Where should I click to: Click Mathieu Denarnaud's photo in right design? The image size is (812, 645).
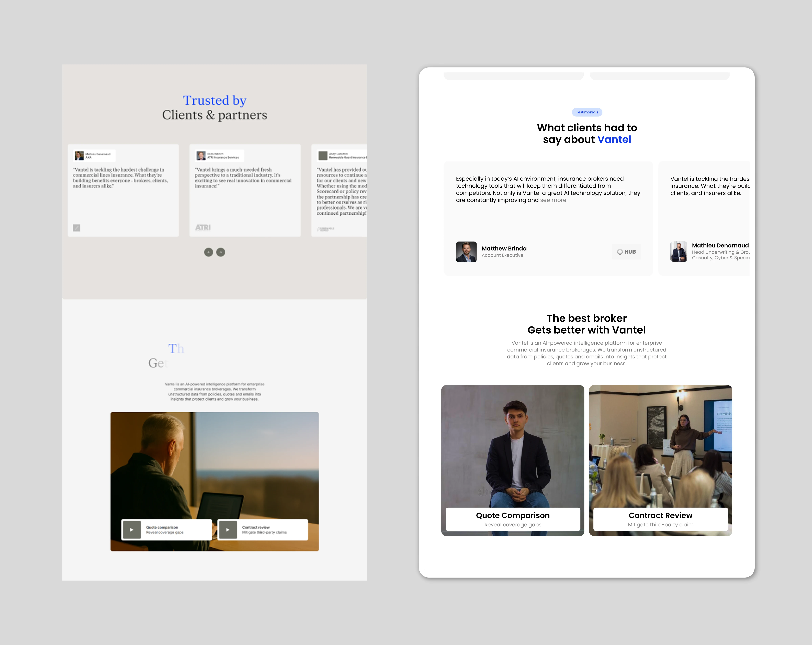[678, 252]
